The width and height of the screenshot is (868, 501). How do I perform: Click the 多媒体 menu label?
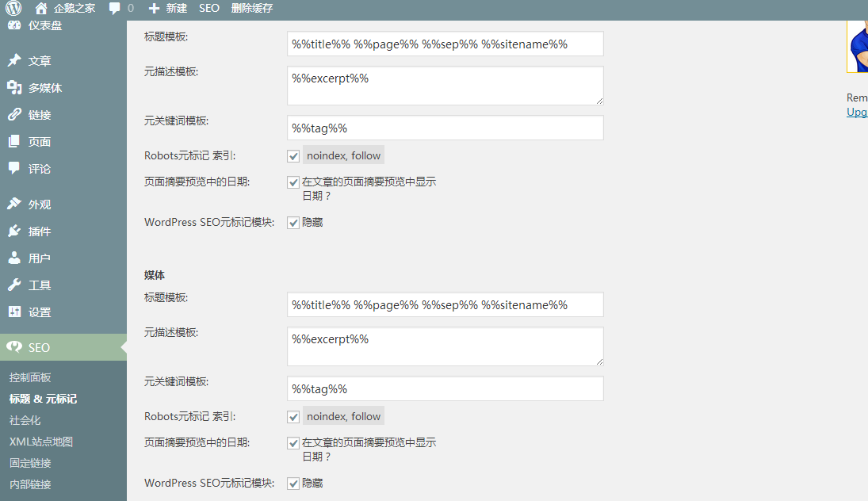[45, 88]
